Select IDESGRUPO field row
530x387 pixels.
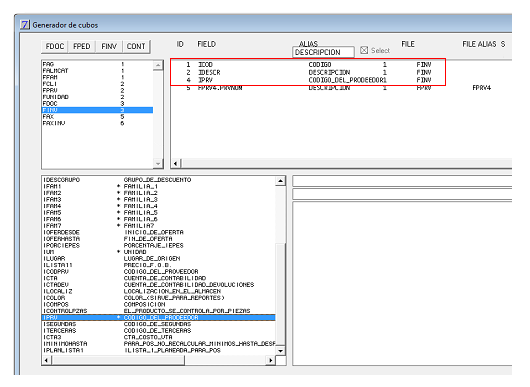[159, 180]
